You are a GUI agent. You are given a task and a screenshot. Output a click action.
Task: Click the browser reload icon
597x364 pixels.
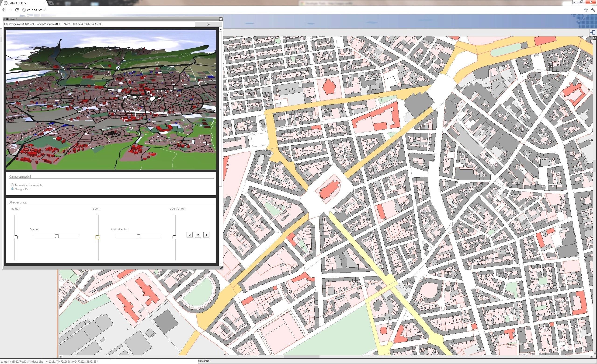17,10
